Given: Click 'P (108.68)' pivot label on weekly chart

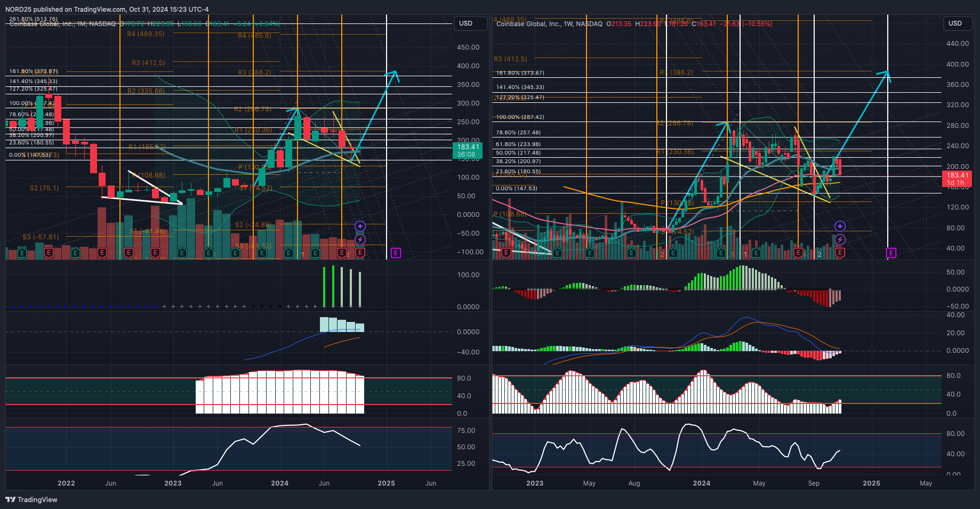Looking at the screenshot, I should tap(510, 214).
